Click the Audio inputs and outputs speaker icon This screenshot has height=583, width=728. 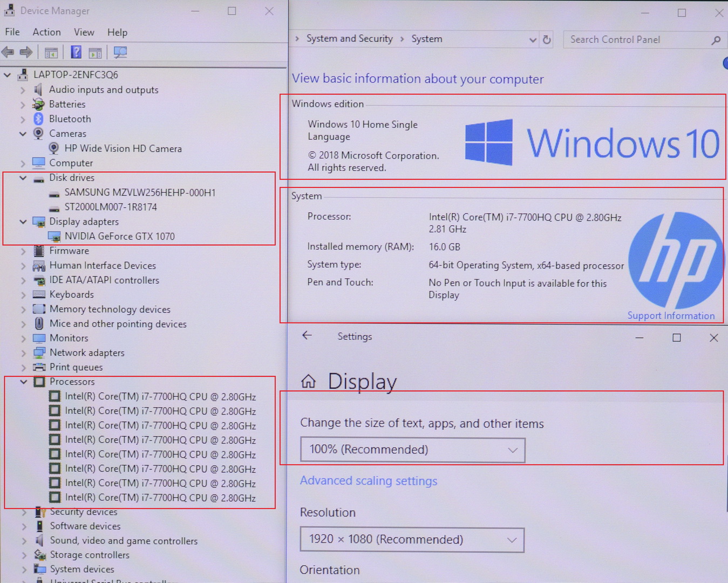pos(38,90)
